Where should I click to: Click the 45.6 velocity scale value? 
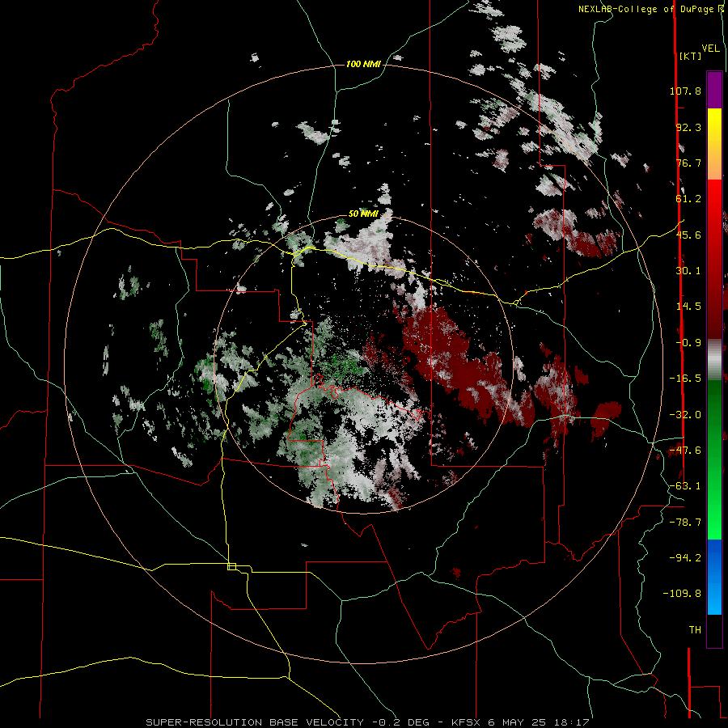point(688,235)
